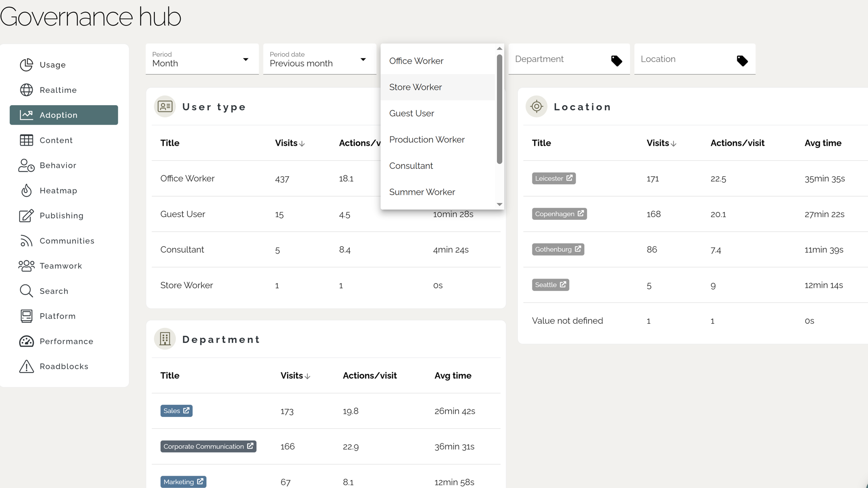Go to the Realtime section
The width and height of the screenshot is (868, 488).
(64, 90)
